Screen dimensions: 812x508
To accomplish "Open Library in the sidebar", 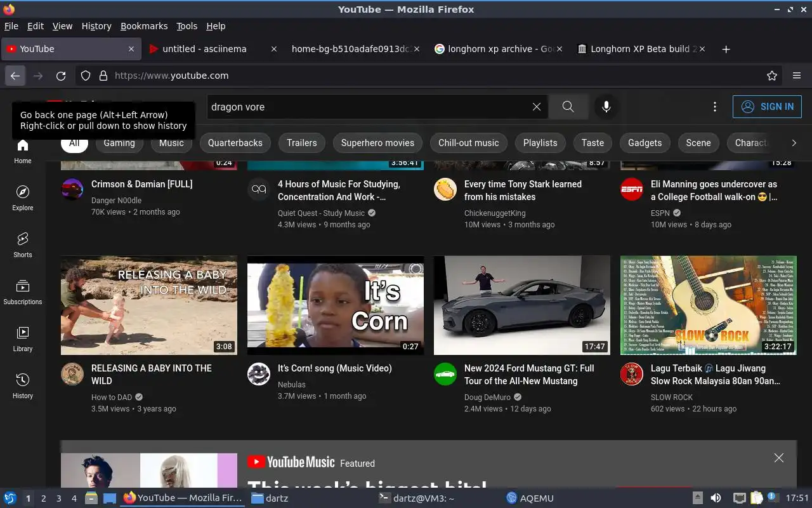I will (x=23, y=340).
